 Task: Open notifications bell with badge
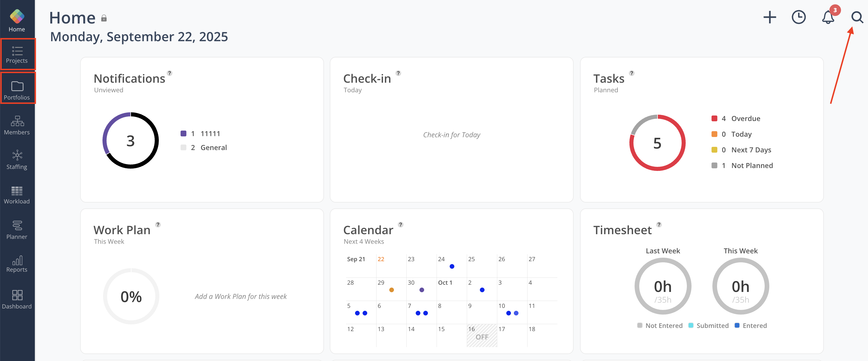tap(828, 17)
